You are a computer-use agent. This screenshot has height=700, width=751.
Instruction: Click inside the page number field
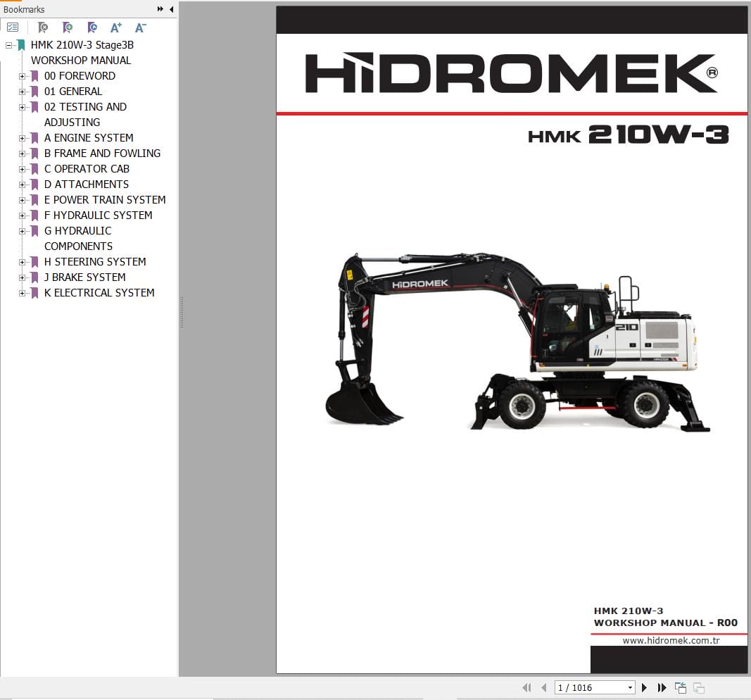point(584,687)
